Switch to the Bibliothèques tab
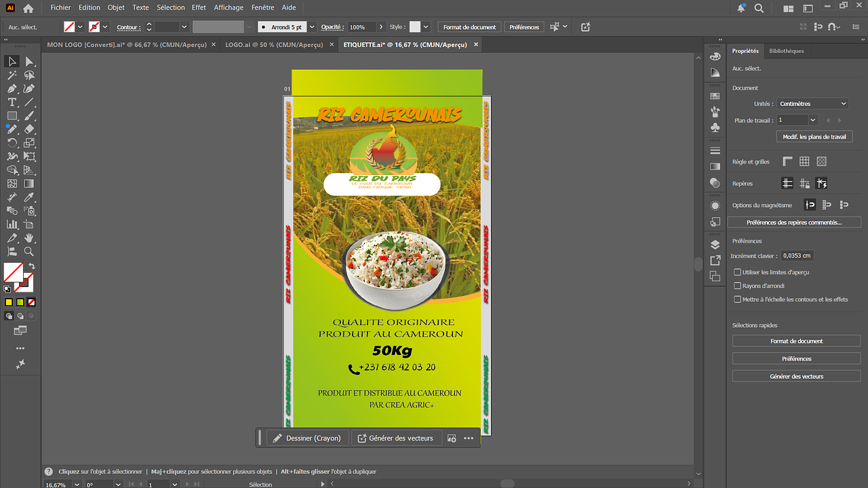 (x=786, y=51)
